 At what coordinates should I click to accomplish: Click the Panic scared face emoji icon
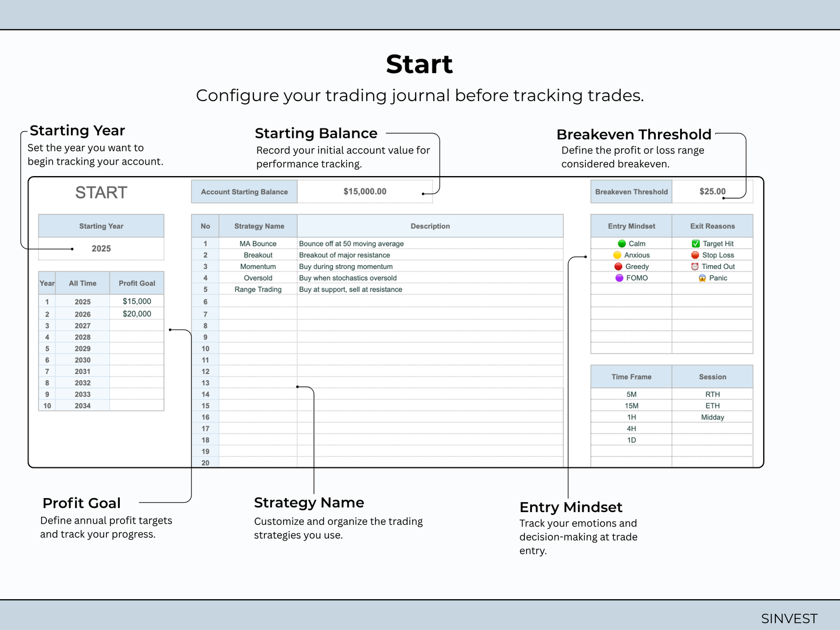[702, 278]
